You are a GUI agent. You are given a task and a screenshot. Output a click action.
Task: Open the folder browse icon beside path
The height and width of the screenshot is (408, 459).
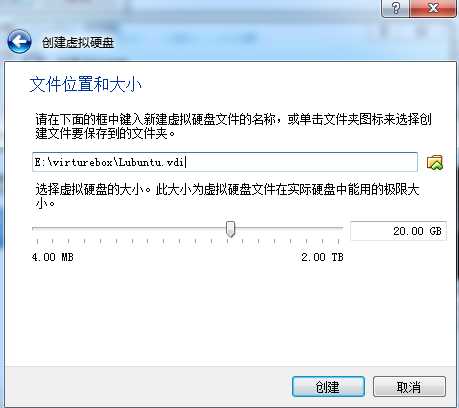[435, 163]
